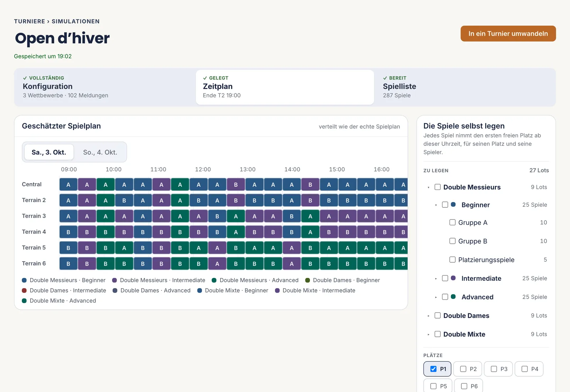Image resolution: width=570 pixels, height=392 pixels.
Task: Click the checkmark icon beside Gelegt
Action: (205, 78)
